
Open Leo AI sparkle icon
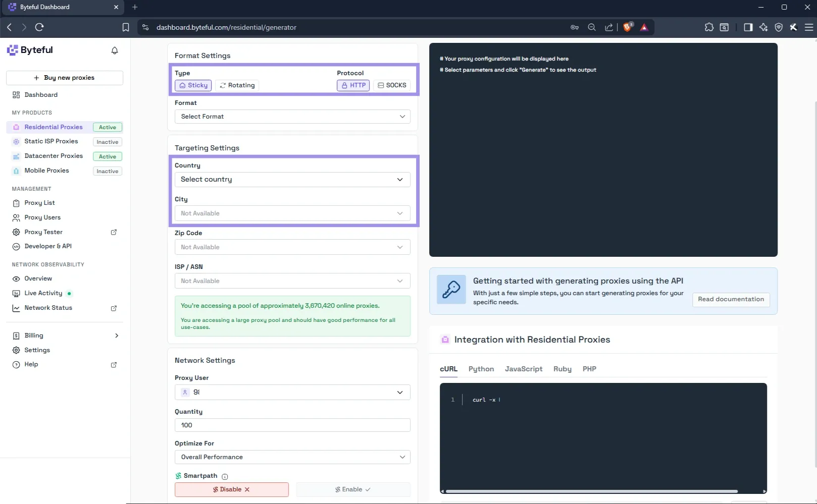click(763, 27)
